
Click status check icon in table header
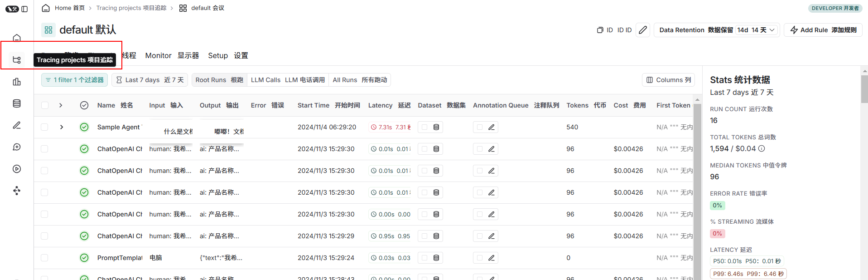click(84, 105)
